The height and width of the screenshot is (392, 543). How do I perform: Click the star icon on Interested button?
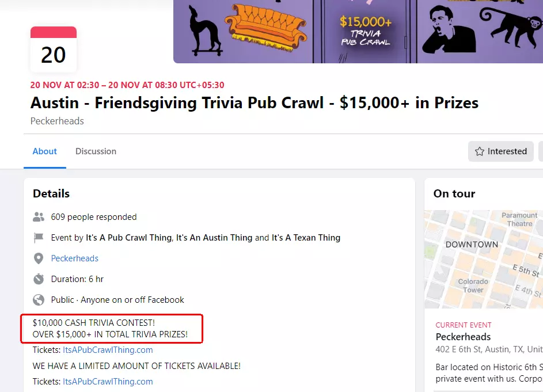(x=480, y=151)
